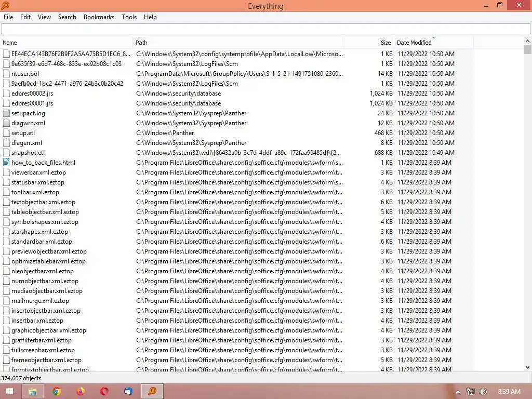Click path C:\Windows\Panther
This screenshot has width=532, height=399.
tap(165, 132)
